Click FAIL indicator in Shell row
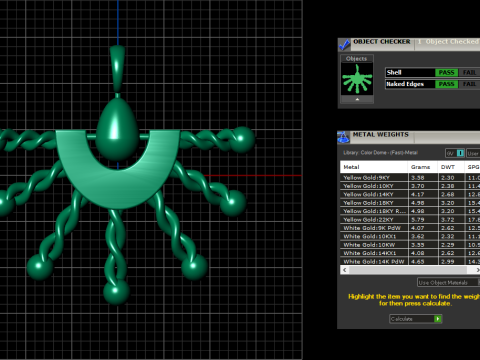 pyautogui.click(x=469, y=73)
